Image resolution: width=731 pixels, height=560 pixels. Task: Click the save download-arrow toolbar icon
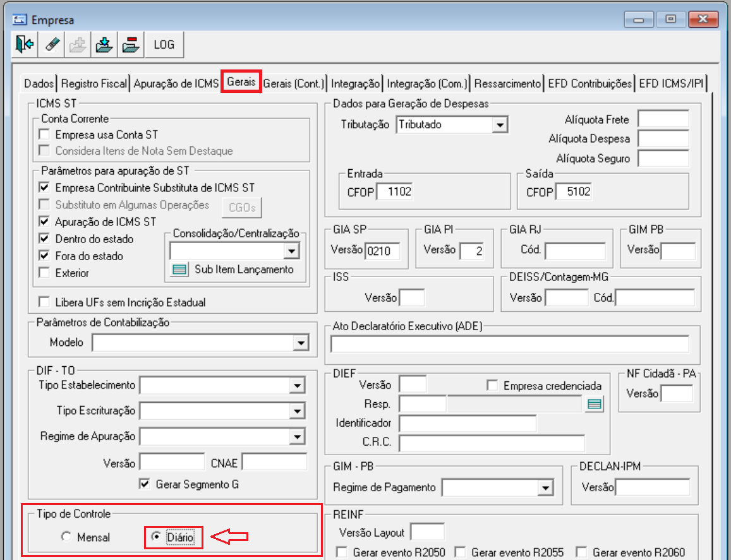[x=104, y=45]
